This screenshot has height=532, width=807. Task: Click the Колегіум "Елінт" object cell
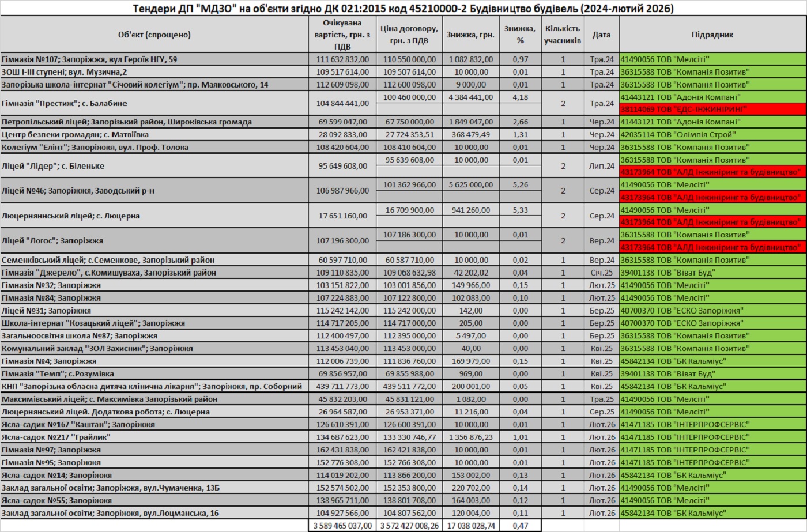click(154, 148)
